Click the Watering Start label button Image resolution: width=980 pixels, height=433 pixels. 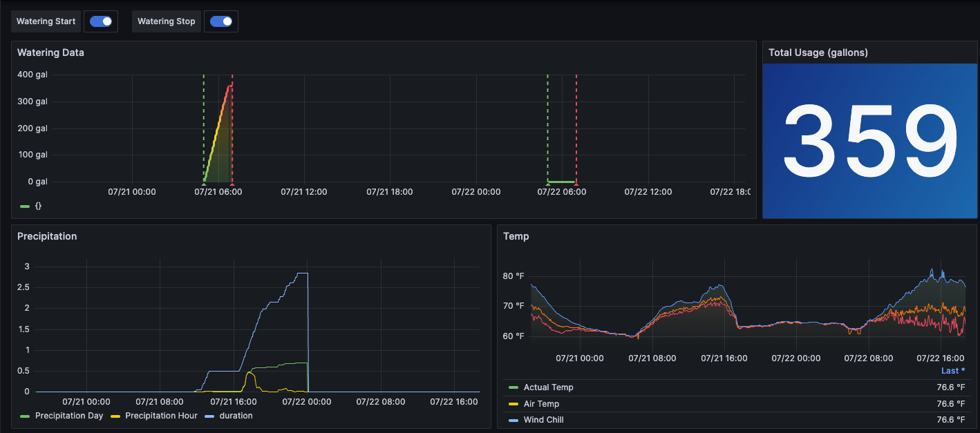tap(46, 21)
